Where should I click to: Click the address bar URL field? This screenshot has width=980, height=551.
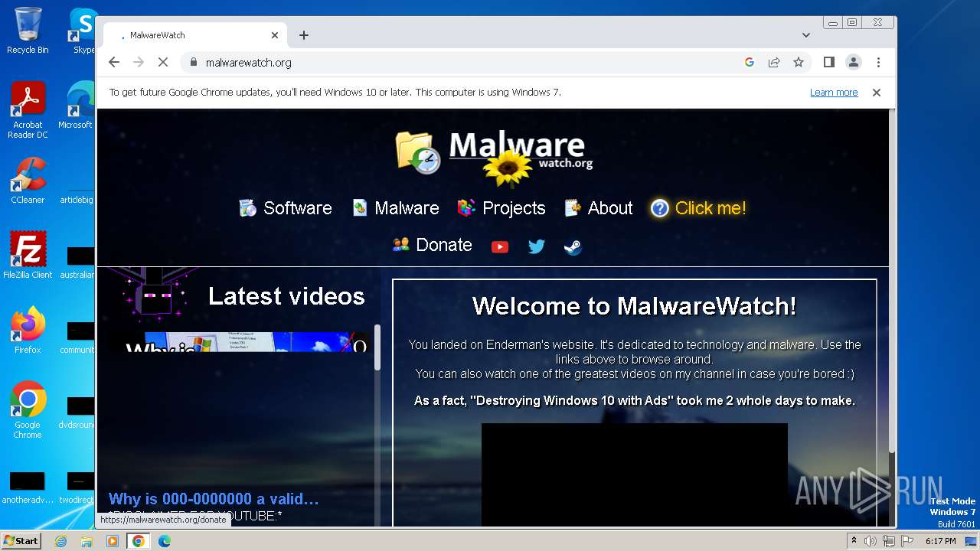click(x=467, y=63)
